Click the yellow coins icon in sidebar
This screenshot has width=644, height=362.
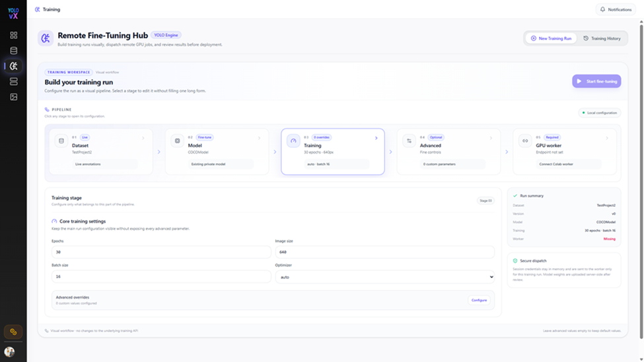(x=13, y=332)
